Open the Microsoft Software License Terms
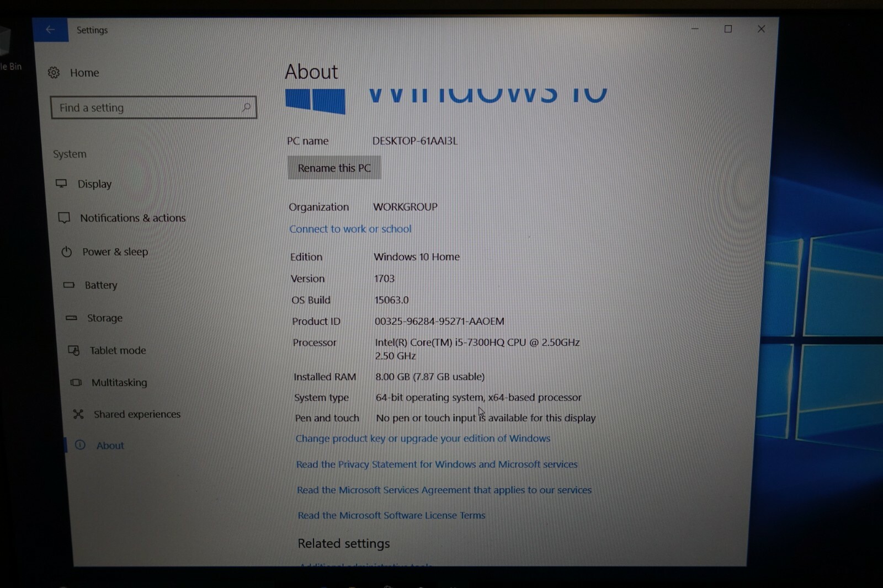Screen dimensions: 883x588 (x=391, y=515)
